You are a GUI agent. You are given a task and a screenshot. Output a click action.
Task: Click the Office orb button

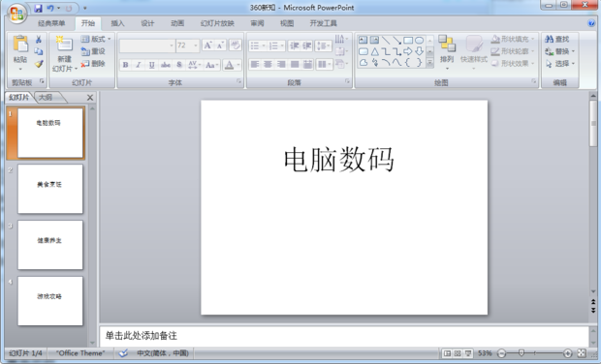(16, 14)
